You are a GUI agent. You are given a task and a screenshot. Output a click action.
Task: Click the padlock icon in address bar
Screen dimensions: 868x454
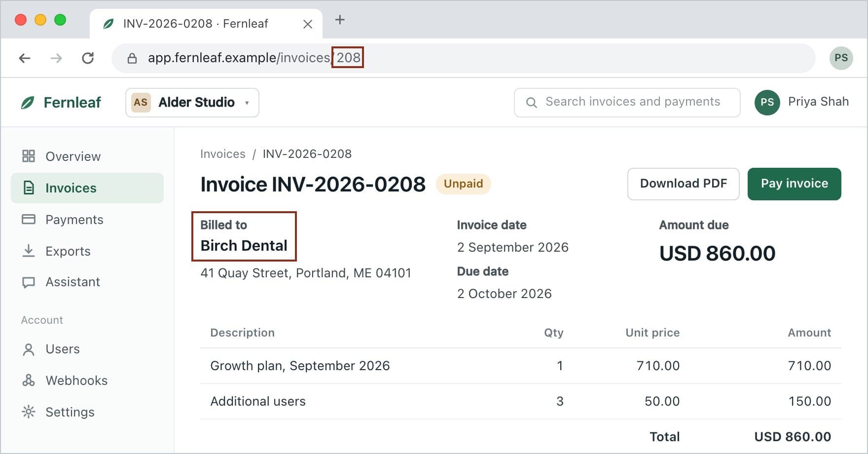click(132, 58)
